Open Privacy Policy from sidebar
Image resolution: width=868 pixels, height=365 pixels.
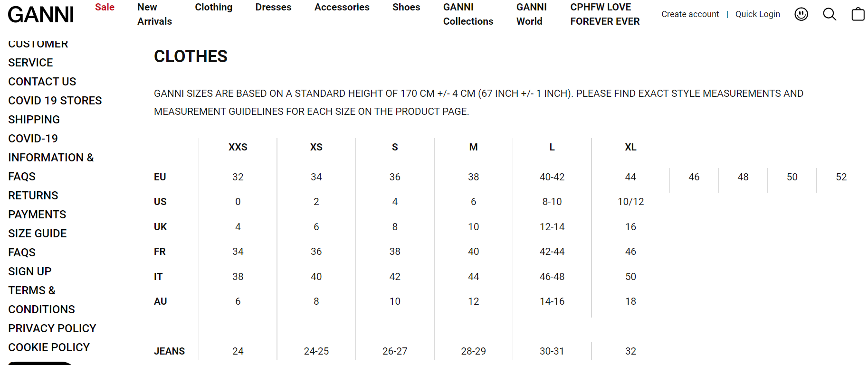coord(52,328)
